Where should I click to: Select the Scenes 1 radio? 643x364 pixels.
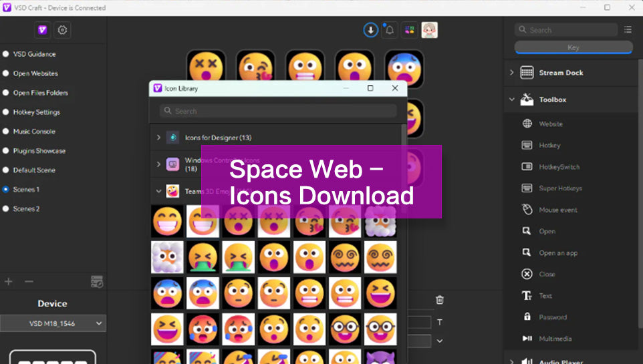pyautogui.click(x=6, y=190)
